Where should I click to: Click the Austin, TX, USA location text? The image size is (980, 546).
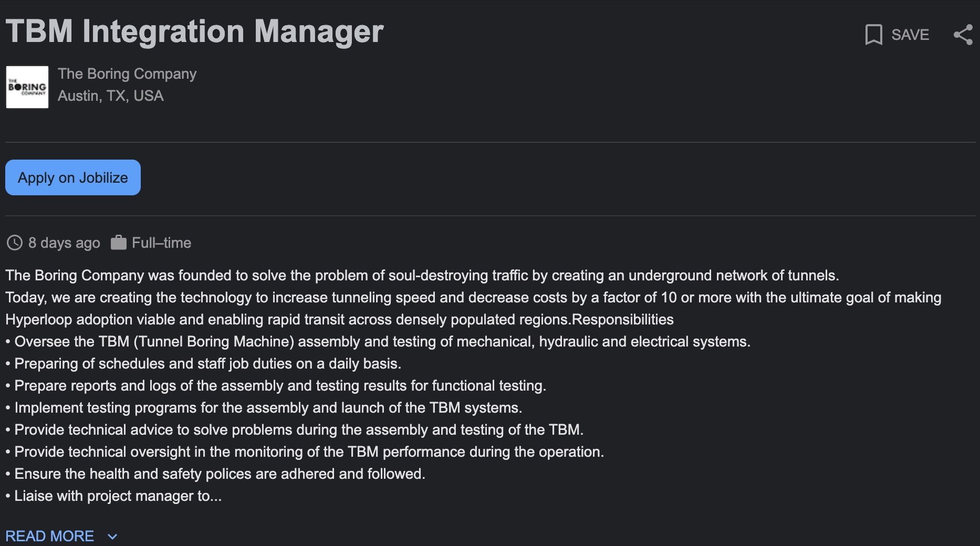click(x=111, y=96)
